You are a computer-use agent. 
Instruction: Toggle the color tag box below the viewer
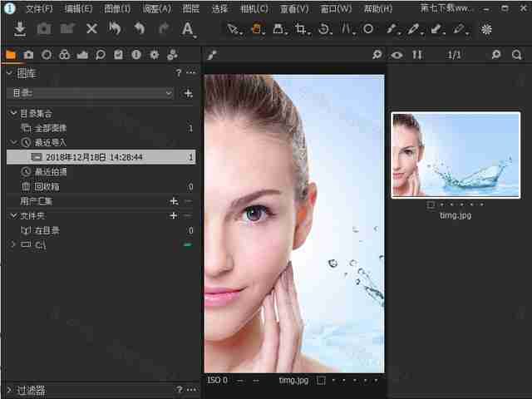click(321, 380)
